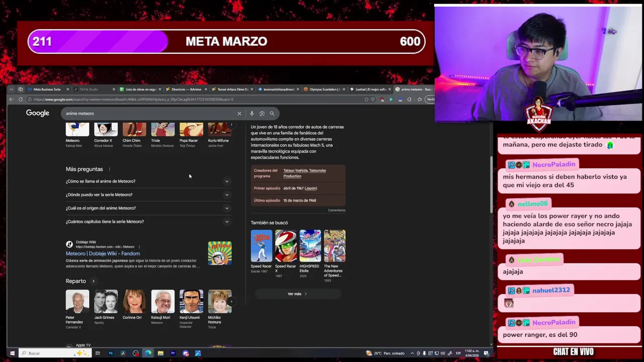644x362 pixels.
Task: Close the Meta Business Suite tab
Action: 68,89
